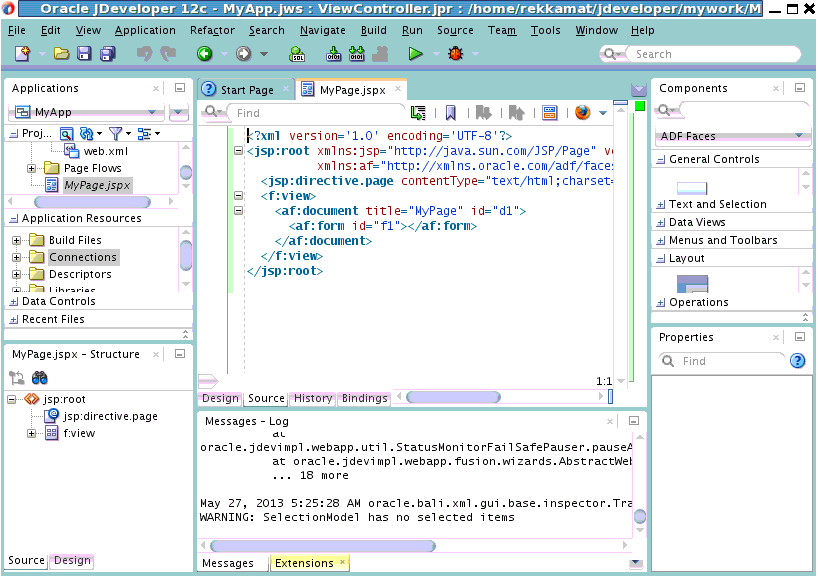This screenshot has height=576, width=818.
Task: Expand the Connections folder
Action: [17, 257]
